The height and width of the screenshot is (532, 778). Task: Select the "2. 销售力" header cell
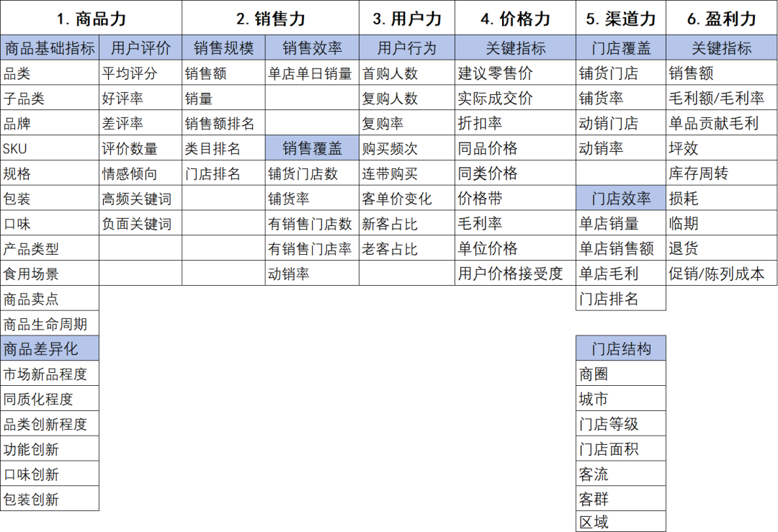[270, 18]
